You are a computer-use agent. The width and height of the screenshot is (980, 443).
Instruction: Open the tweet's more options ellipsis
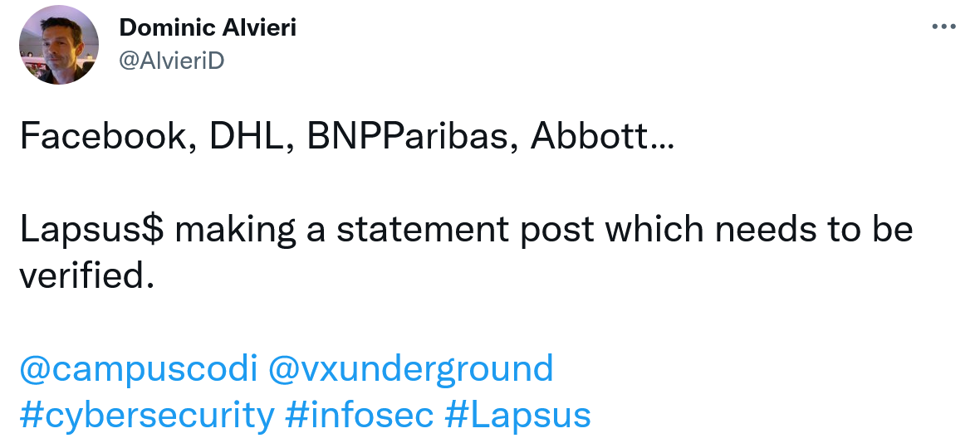[944, 27]
